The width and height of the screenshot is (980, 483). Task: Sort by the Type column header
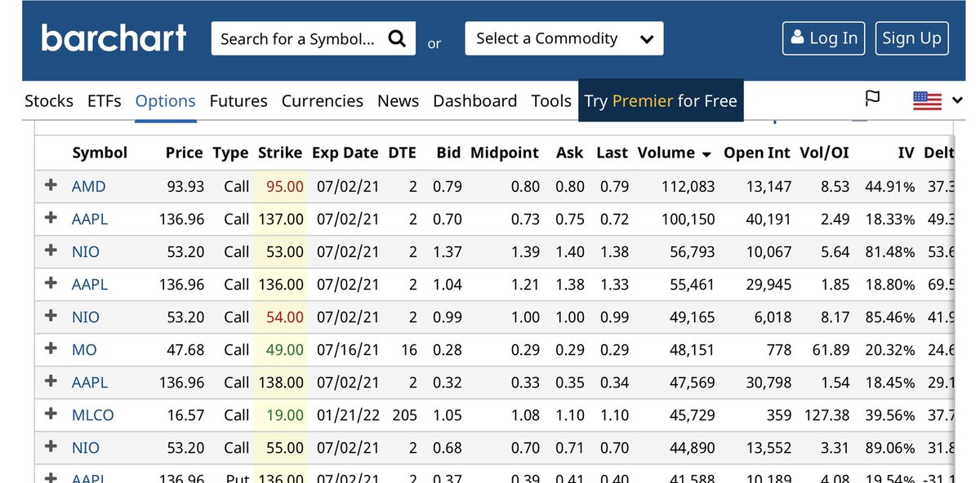(230, 153)
